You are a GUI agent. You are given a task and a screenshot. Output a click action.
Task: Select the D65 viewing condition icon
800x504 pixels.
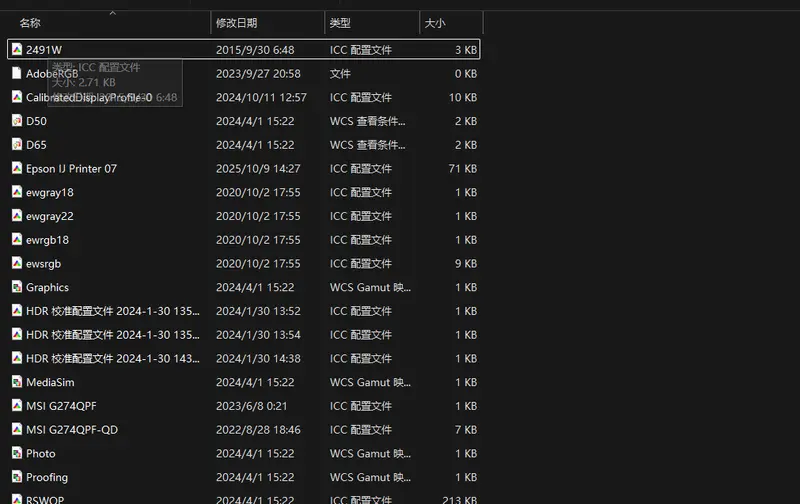(17, 144)
